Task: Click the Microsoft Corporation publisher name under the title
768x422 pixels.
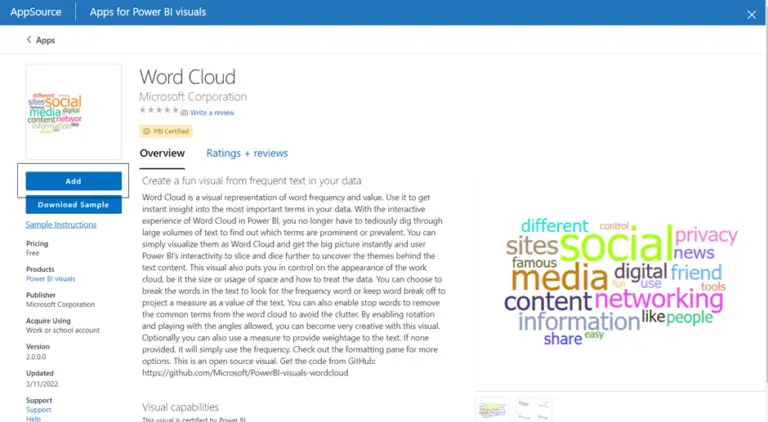Action: pyautogui.click(x=193, y=97)
